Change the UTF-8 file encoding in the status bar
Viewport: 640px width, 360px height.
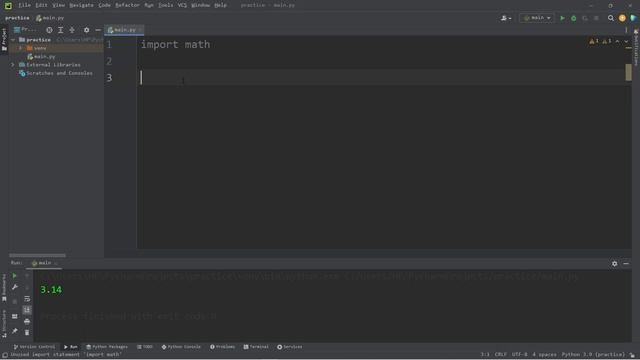pos(519,355)
